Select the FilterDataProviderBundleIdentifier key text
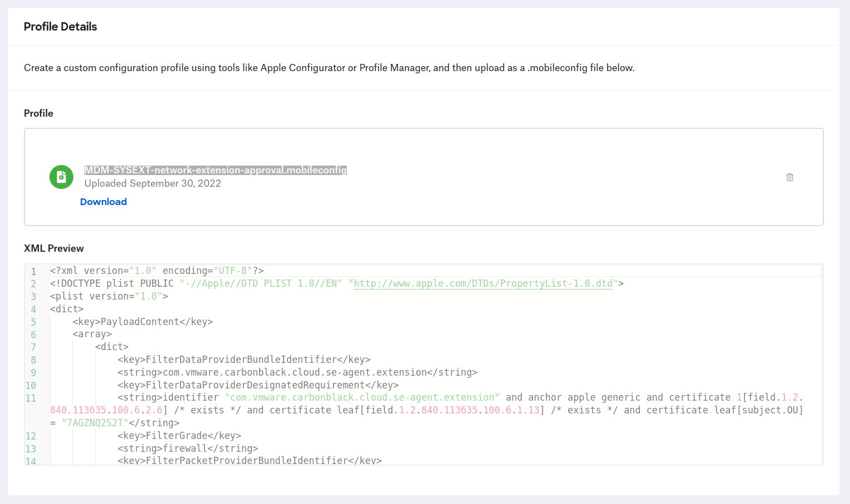 point(243,359)
